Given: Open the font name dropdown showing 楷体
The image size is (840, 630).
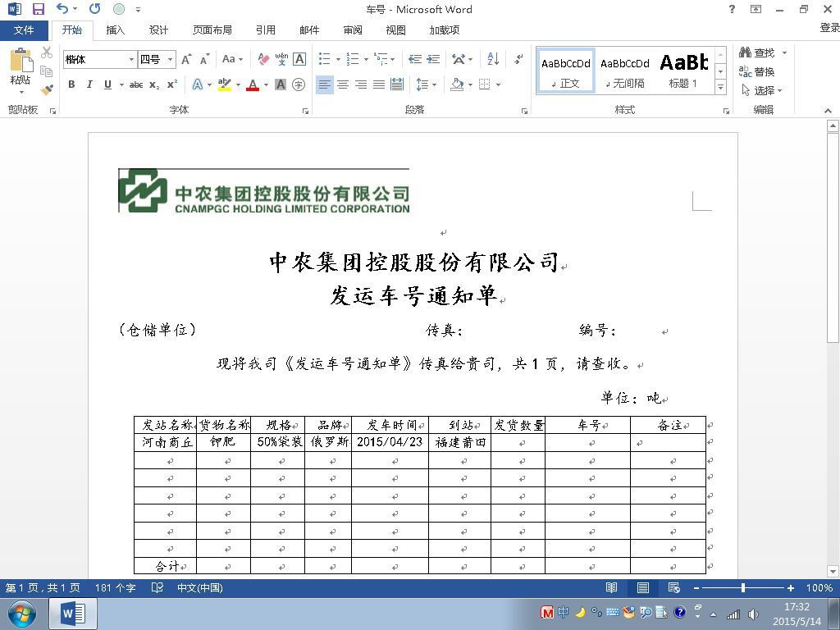Looking at the screenshot, I should pos(131,59).
